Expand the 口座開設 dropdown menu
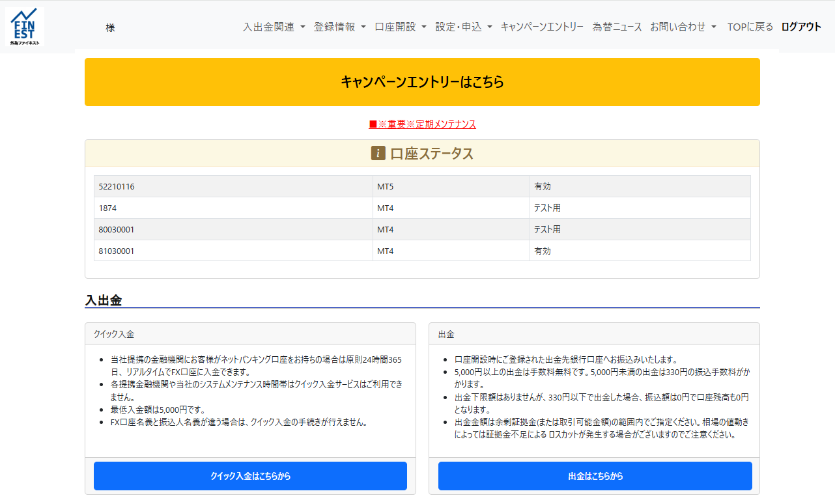 tap(400, 27)
